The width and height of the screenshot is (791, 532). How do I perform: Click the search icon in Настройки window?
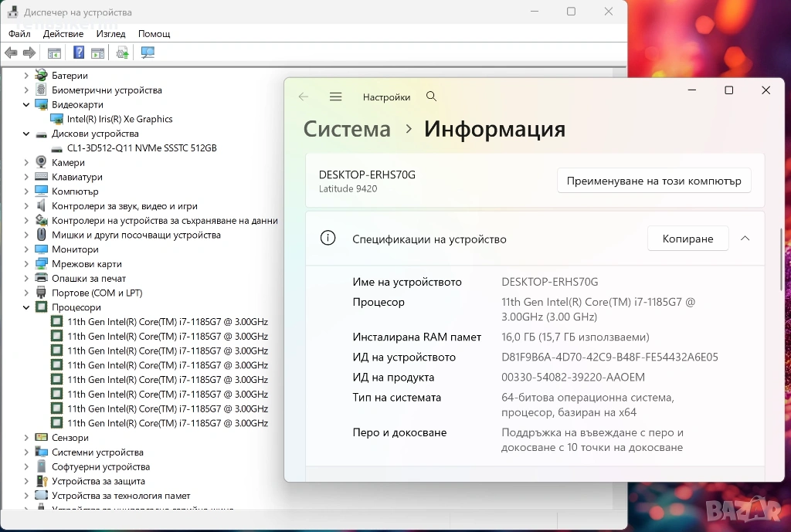431,97
